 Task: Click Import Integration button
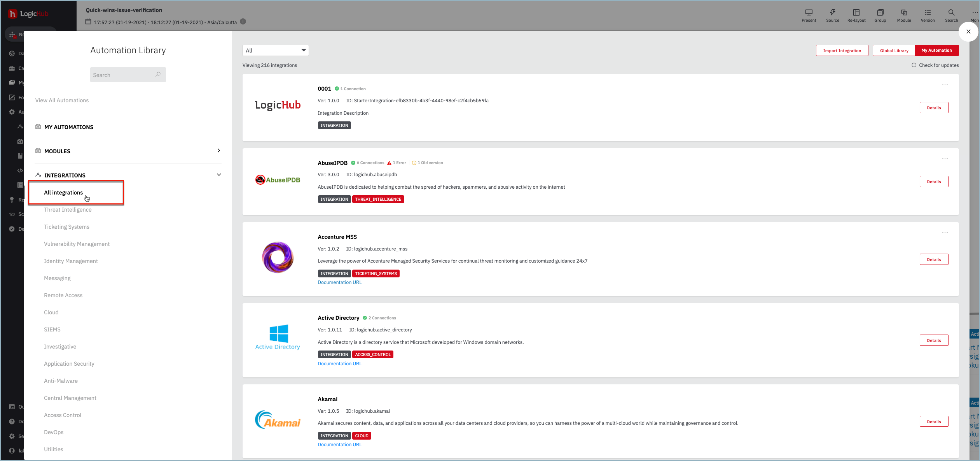[x=842, y=51]
